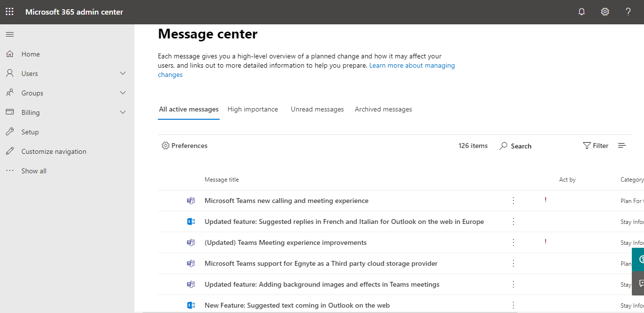Viewport: 644px width, 313px height.
Task: Click the Groups icon in sidebar
Action: [10, 93]
